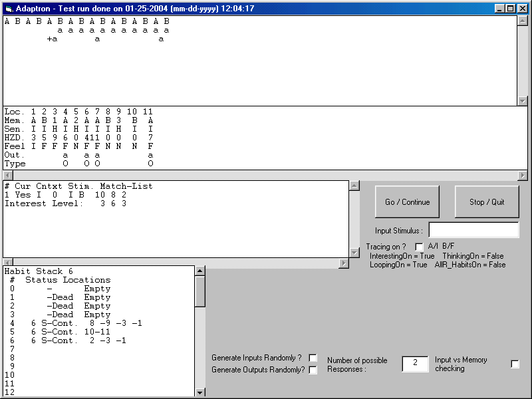
Task: Click the 'AllR_HabitsOn = False' status text
Action: tap(470, 265)
